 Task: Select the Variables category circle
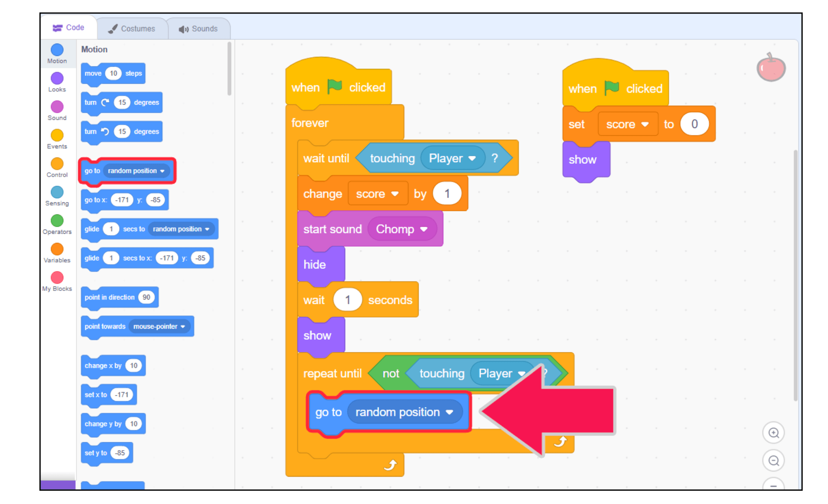tap(57, 249)
